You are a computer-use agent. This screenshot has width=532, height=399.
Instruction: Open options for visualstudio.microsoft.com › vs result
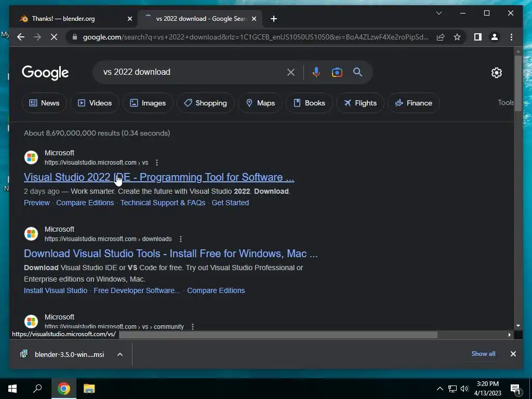pos(157,163)
